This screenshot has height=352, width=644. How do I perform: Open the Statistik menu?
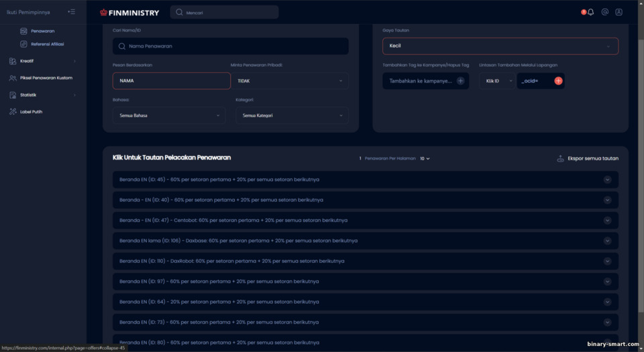click(x=28, y=95)
